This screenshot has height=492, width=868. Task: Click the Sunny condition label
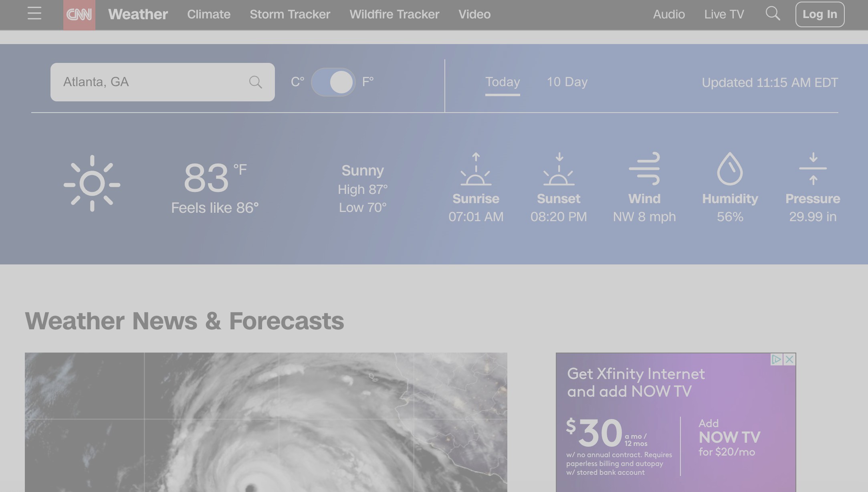[x=363, y=171]
